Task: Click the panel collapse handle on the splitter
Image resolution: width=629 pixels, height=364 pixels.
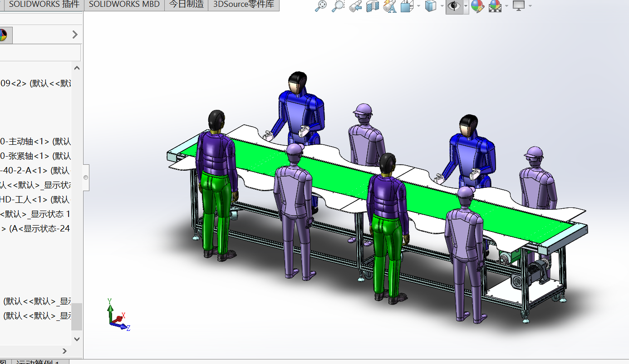Action: [86, 177]
